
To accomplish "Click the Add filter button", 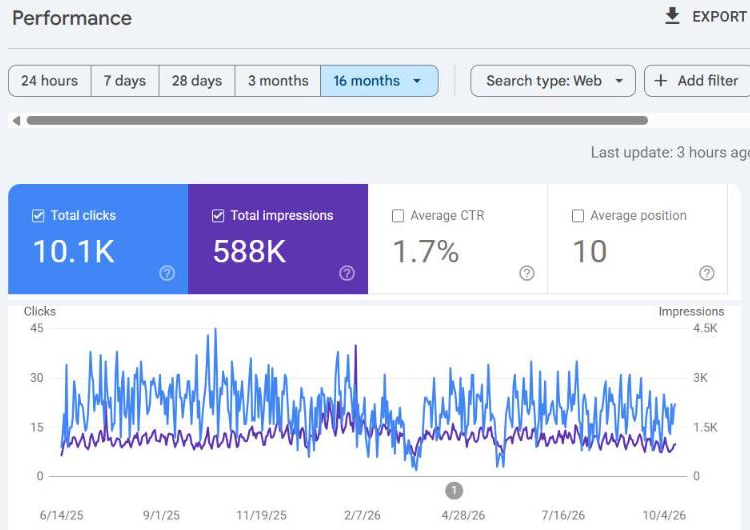I will click(x=697, y=81).
